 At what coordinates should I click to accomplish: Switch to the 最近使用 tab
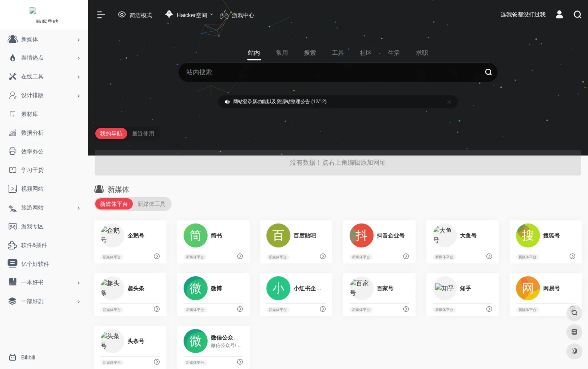[143, 134]
